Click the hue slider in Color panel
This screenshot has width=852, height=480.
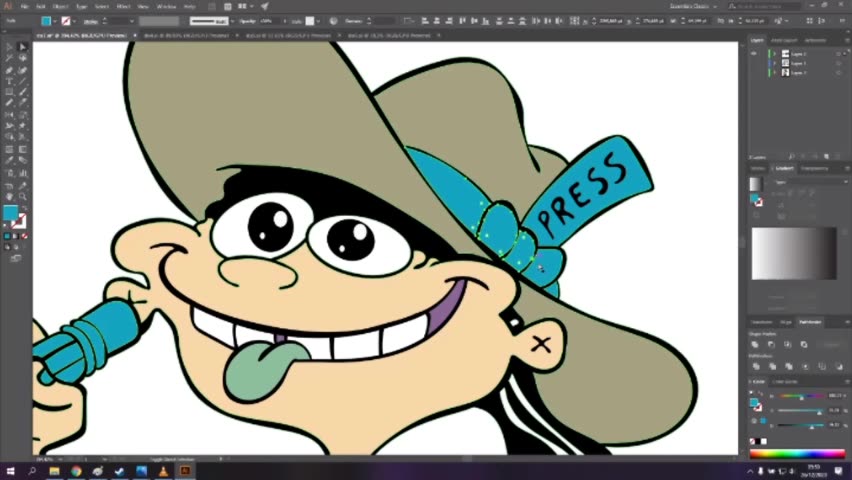coord(803,396)
